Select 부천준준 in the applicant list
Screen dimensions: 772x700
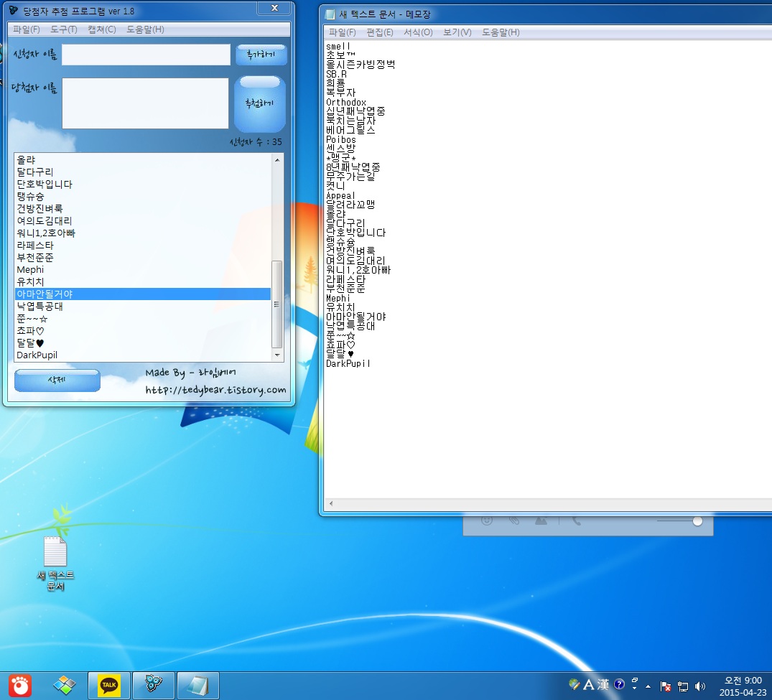(x=143, y=258)
